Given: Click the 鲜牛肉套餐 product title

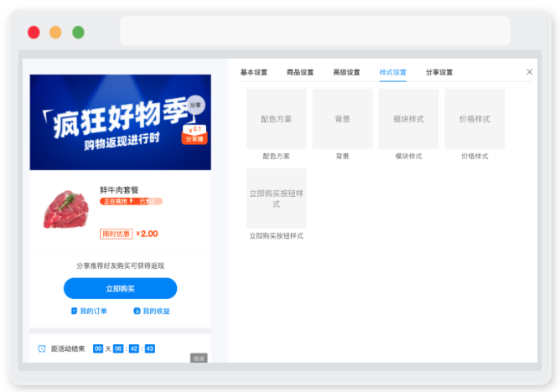Looking at the screenshot, I should point(119,190).
